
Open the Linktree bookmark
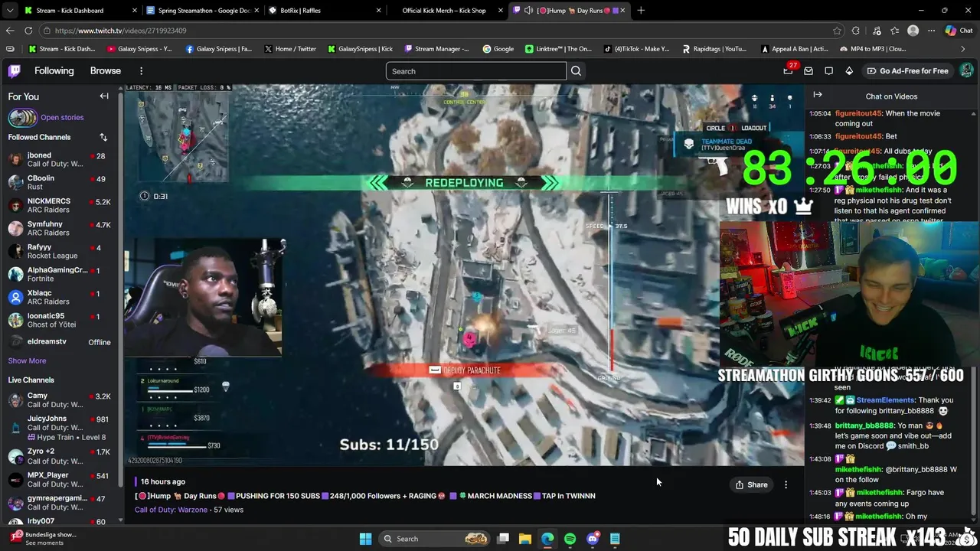point(558,49)
